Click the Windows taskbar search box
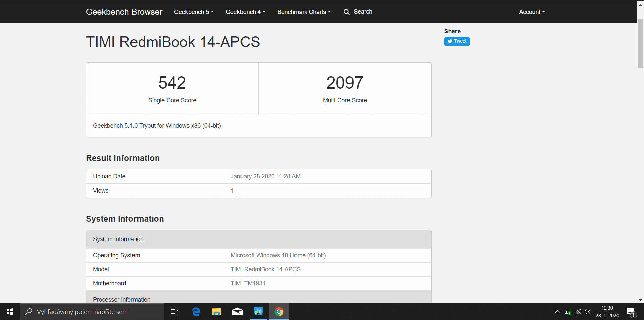Viewport: 644px width, 320px height. 92,312
